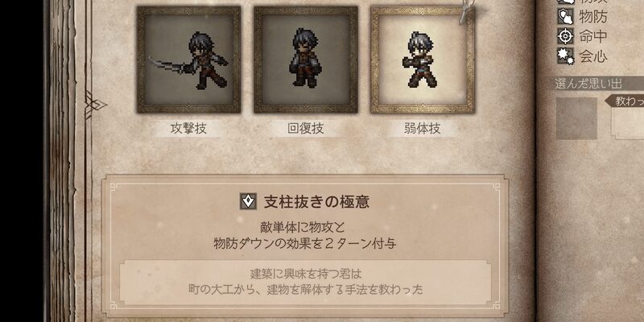This screenshot has width=644, height=322.
Task: Select the 命中 stat text
Action: tap(593, 36)
